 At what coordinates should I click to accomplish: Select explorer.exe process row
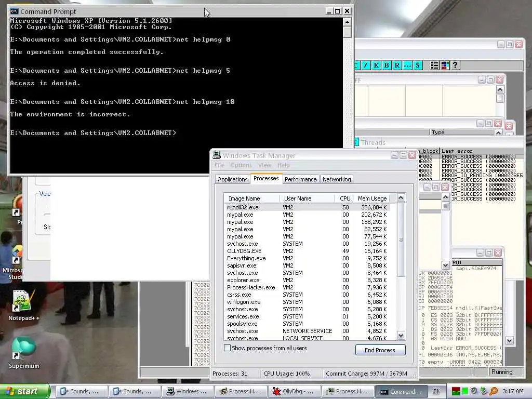(307, 280)
